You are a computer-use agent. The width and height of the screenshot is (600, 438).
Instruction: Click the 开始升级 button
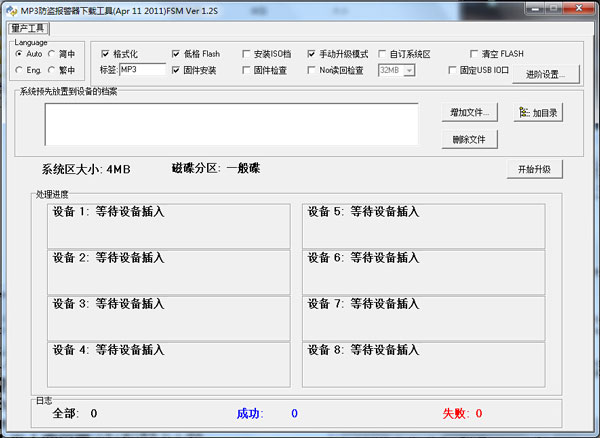[535, 169]
